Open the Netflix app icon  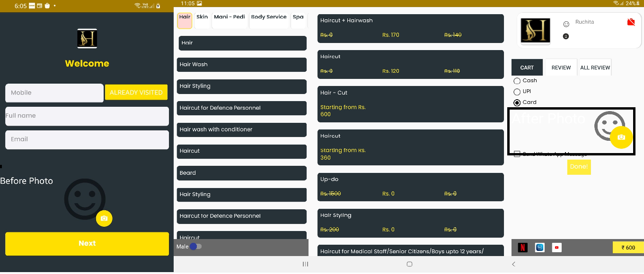pos(522,247)
